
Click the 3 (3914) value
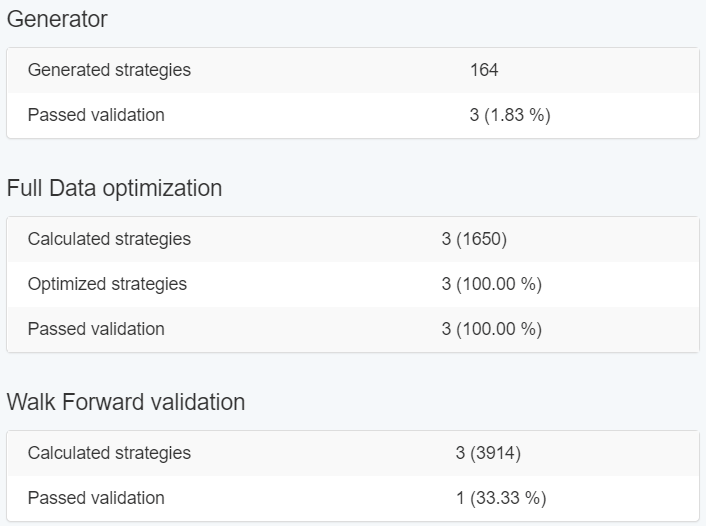[x=488, y=453]
